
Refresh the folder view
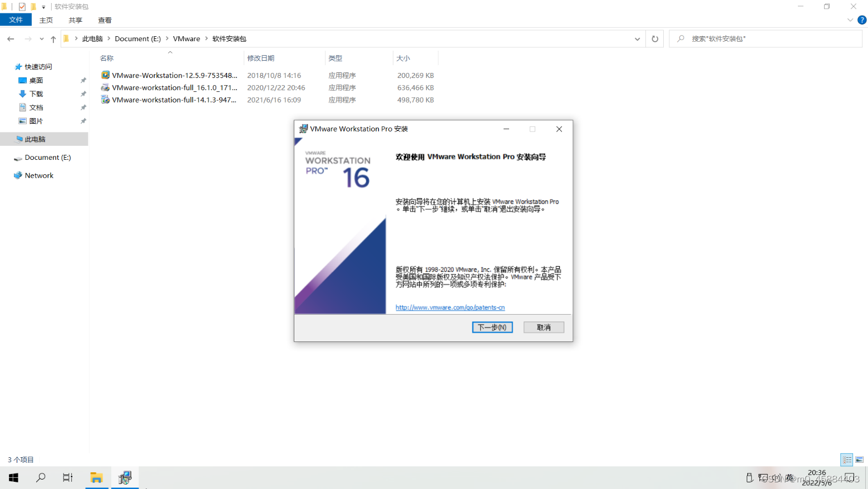(x=655, y=39)
